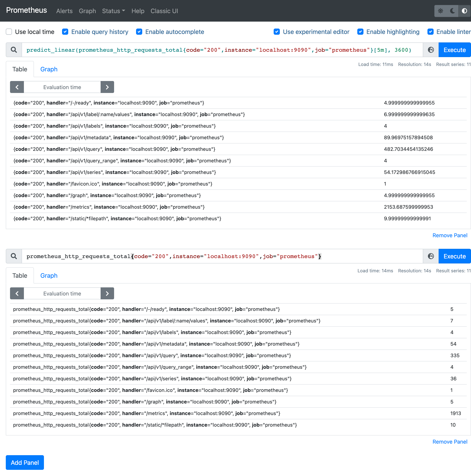The image size is (471, 476).
Task: Go to previous evaluation time, first panel
Action: pyautogui.click(x=17, y=87)
